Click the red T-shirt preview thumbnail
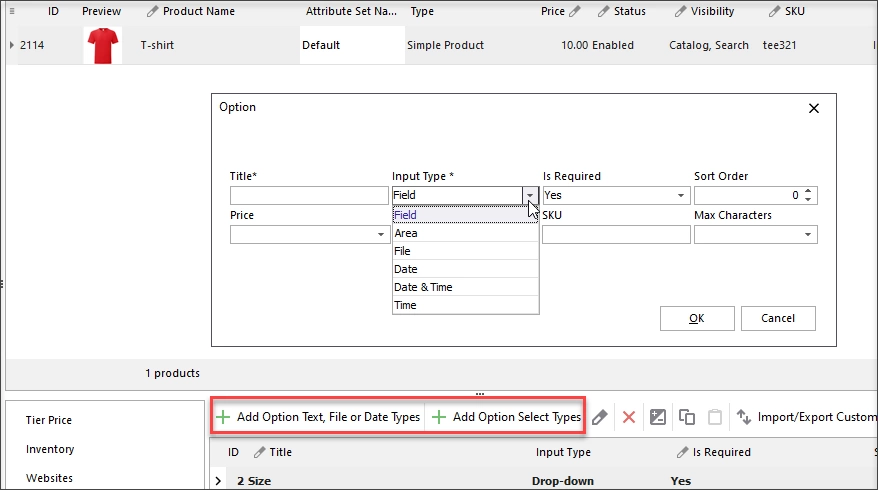The image size is (878, 490). point(103,45)
